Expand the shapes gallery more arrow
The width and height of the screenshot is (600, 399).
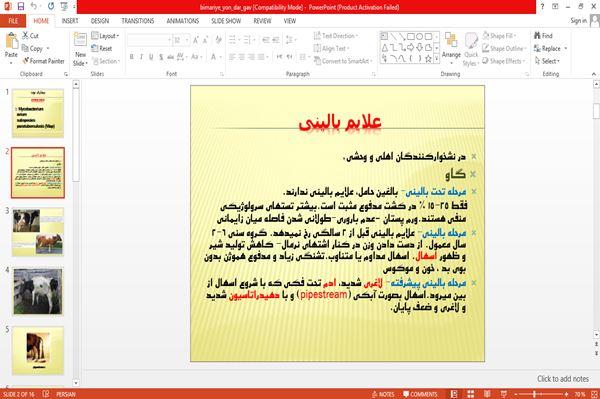click(437, 59)
